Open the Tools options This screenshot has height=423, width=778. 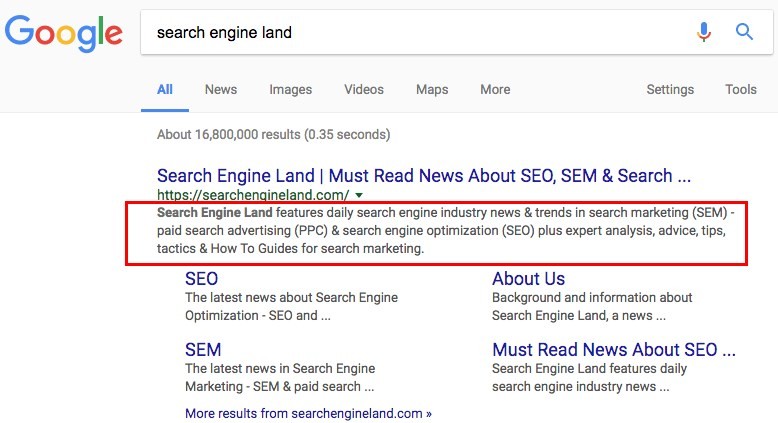click(741, 89)
